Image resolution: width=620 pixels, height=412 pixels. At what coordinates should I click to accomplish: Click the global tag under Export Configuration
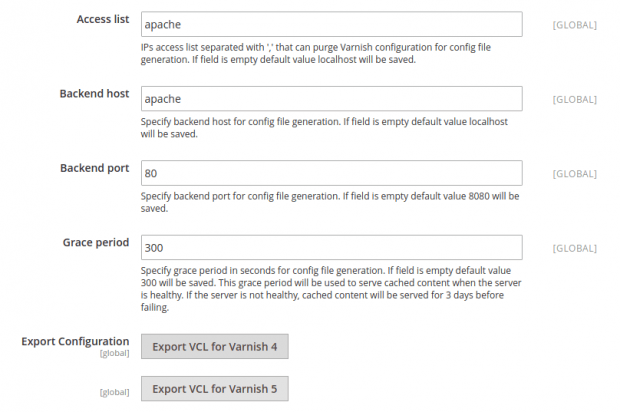pos(113,353)
